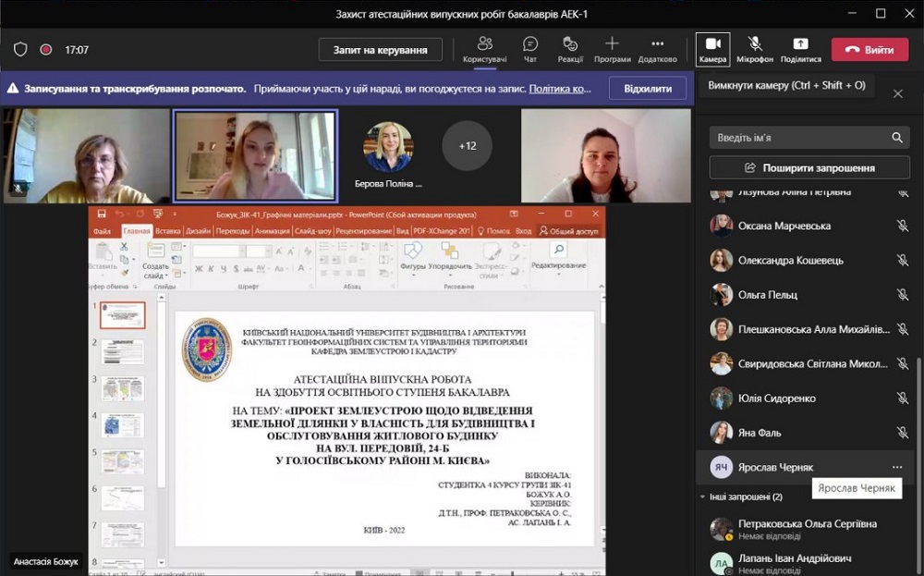Open the Файл tab in PowerPoint
The image size is (924, 576).
pos(102,231)
